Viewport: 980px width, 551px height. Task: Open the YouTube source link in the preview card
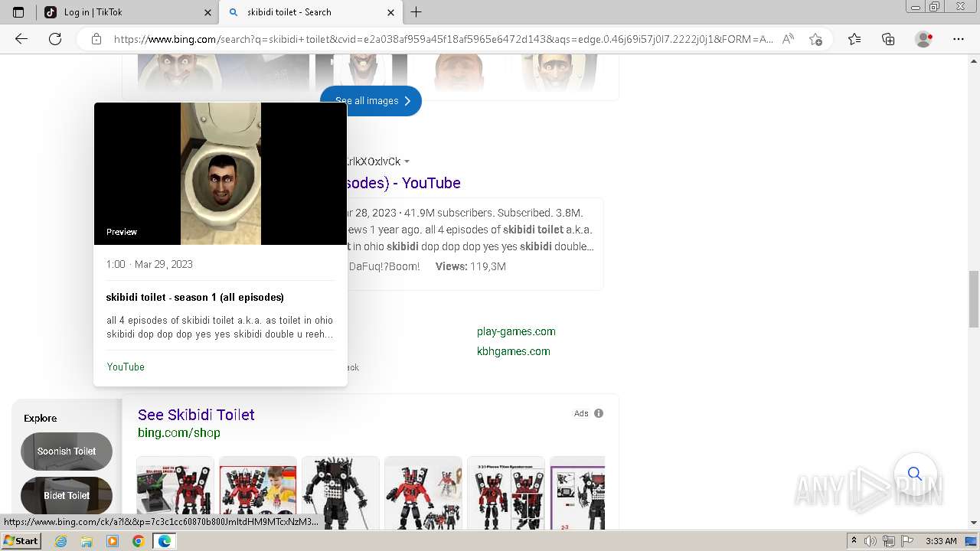pos(126,367)
